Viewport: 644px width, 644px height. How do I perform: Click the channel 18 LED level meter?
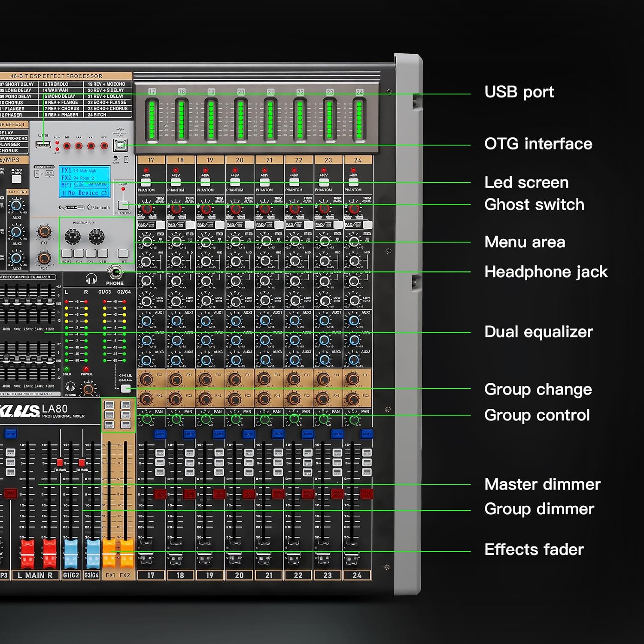181,120
